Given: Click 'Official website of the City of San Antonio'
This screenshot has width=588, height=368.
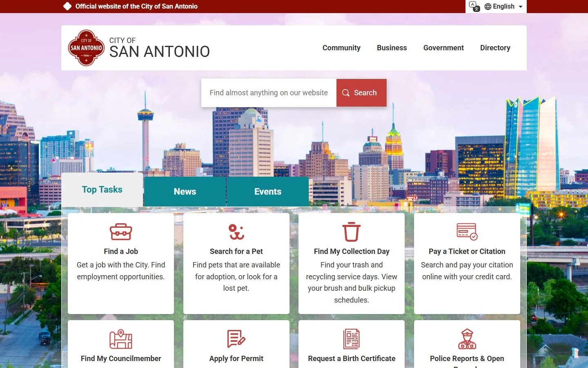Looking at the screenshot, I should 136,7.
